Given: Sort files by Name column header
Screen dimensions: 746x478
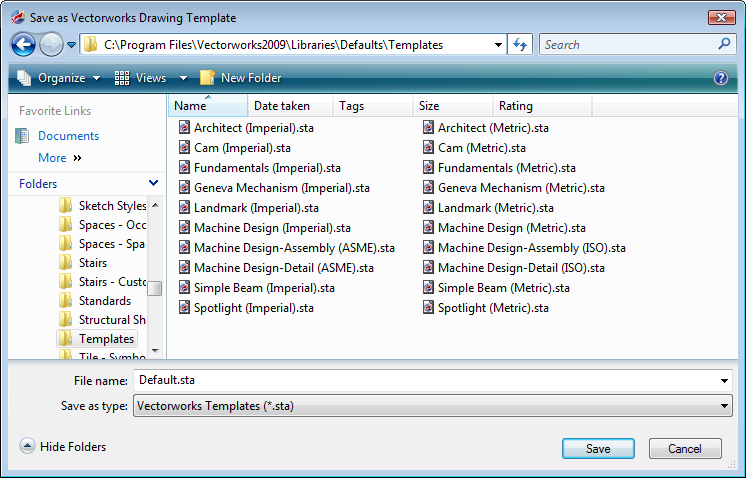Looking at the screenshot, I should (x=206, y=106).
